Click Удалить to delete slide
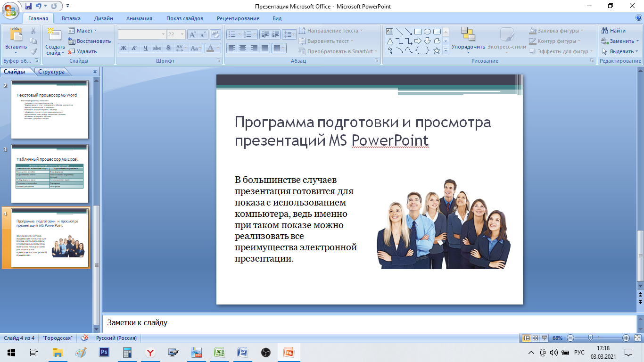Viewport: 644px width, 362px height. [83, 51]
